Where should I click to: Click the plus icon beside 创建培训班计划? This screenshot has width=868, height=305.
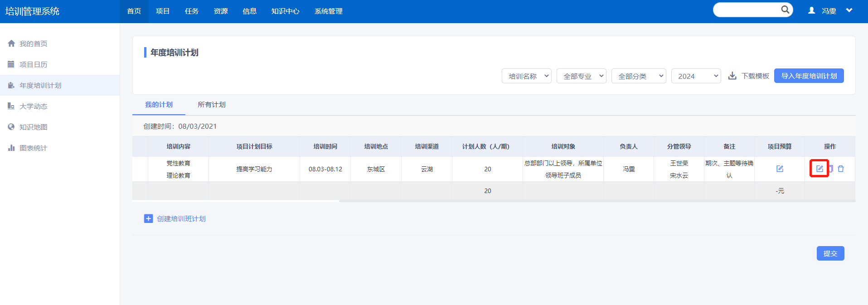148,218
